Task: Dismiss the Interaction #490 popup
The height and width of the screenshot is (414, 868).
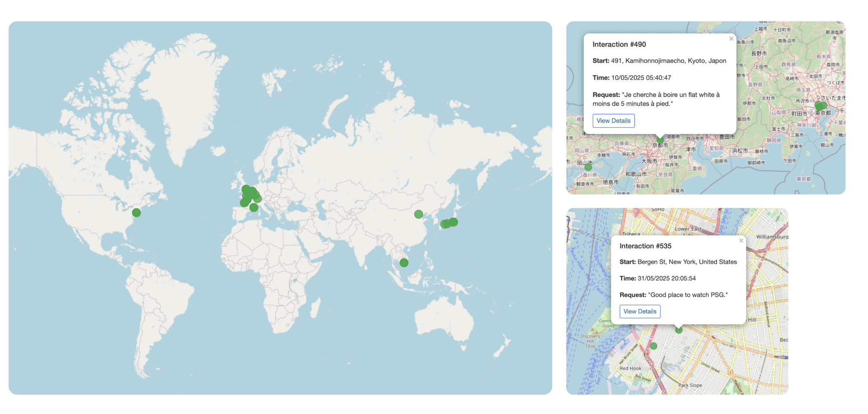Action: point(731,39)
